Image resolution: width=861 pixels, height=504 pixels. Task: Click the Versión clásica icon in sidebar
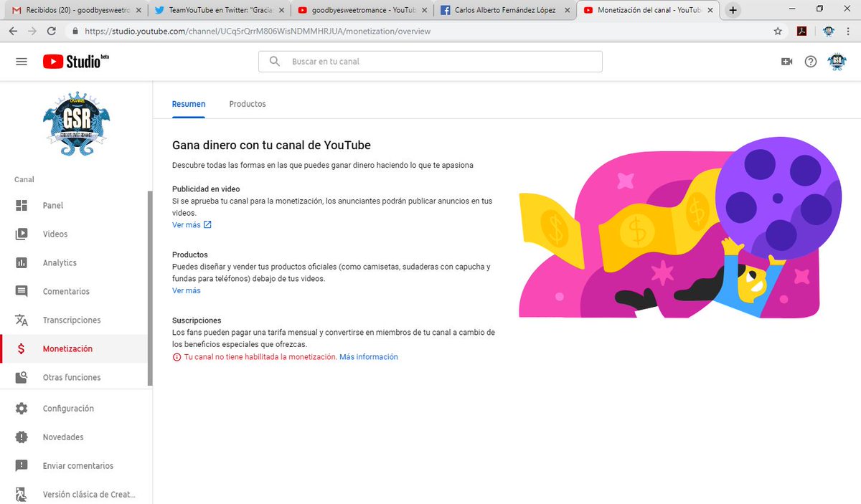point(22,495)
